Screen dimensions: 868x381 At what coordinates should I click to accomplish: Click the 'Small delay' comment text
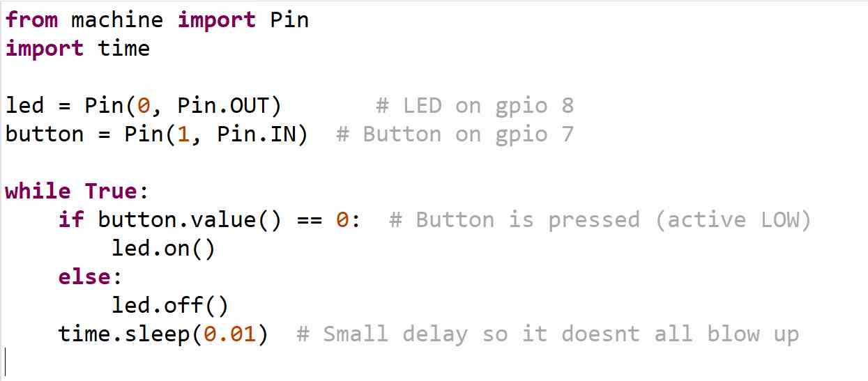click(395, 334)
